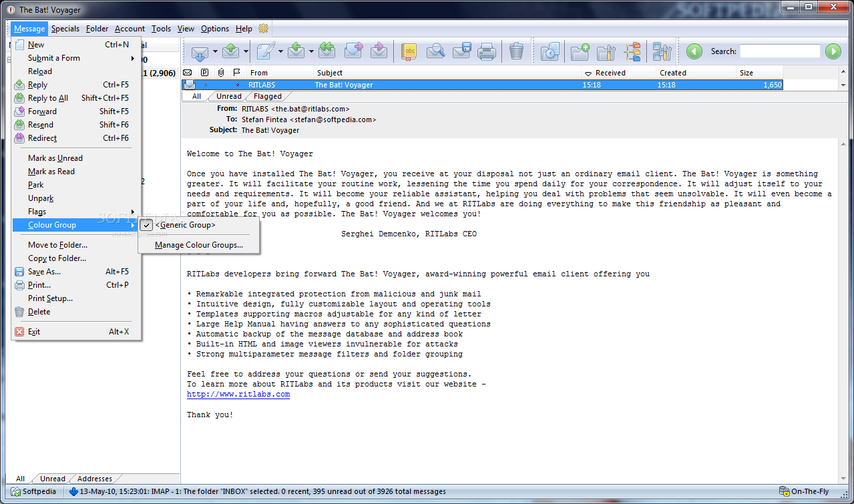The height and width of the screenshot is (504, 854).
Task: Click the Get new mail toolbar icon
Action: point(200,51)
